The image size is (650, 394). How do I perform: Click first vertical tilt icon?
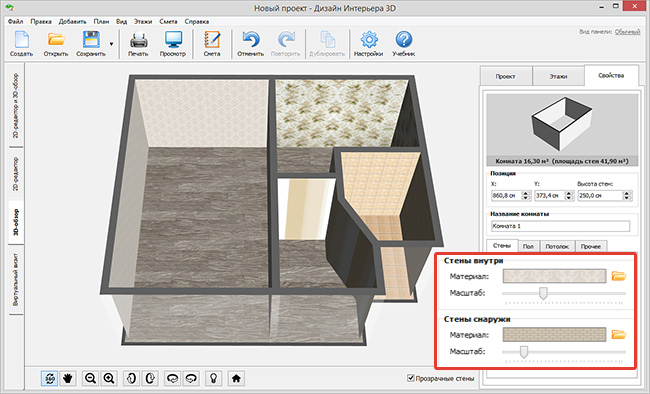pyautogui.click(x=131, y=378)
